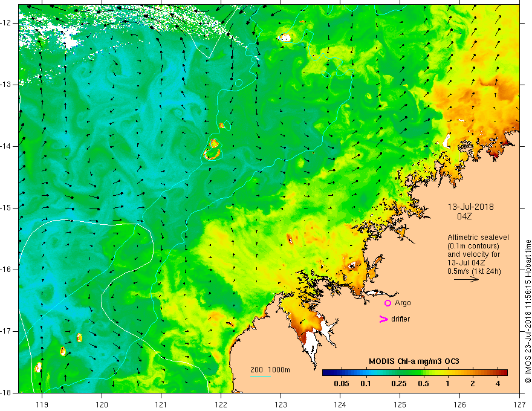This screenshot has height=411, width=532.
Task: Click the "Argo" legend label
Action: pos(403,303)
